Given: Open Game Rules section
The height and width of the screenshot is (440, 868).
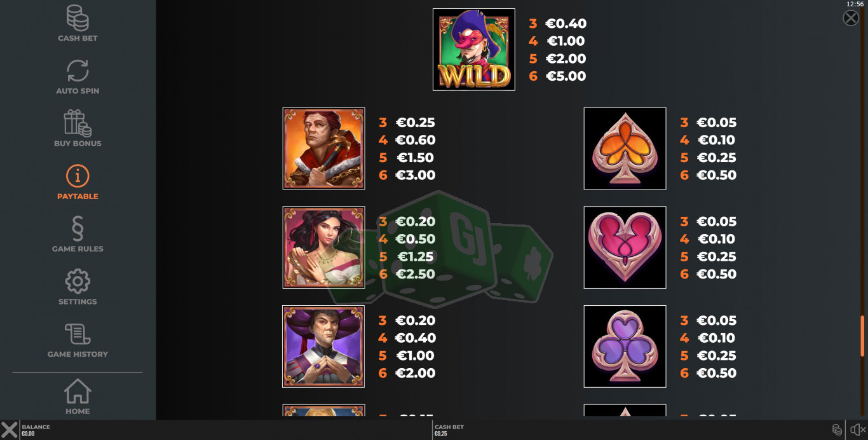Looking at the screenshot, I should coord(78,229).
